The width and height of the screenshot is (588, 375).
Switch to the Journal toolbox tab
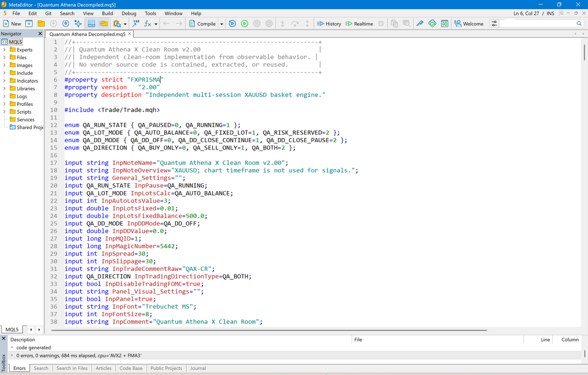pyautogui.click(x=198, y=368)
